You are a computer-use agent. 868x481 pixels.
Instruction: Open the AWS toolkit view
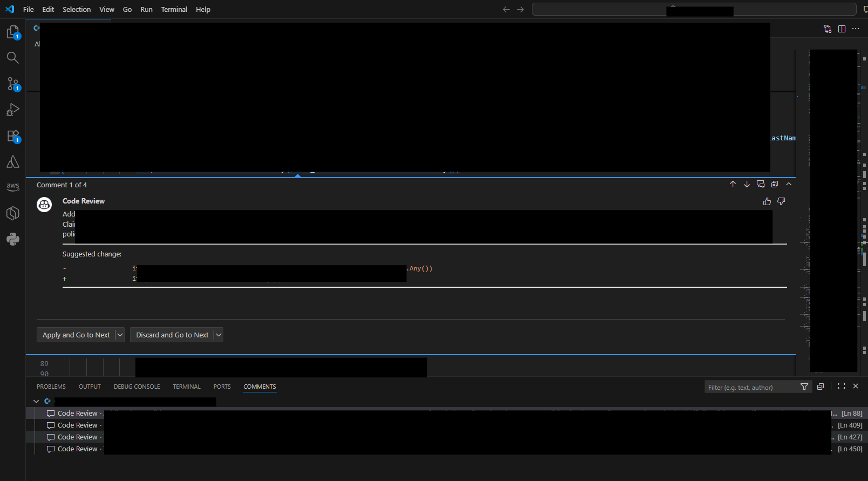(x=13, y=187)
